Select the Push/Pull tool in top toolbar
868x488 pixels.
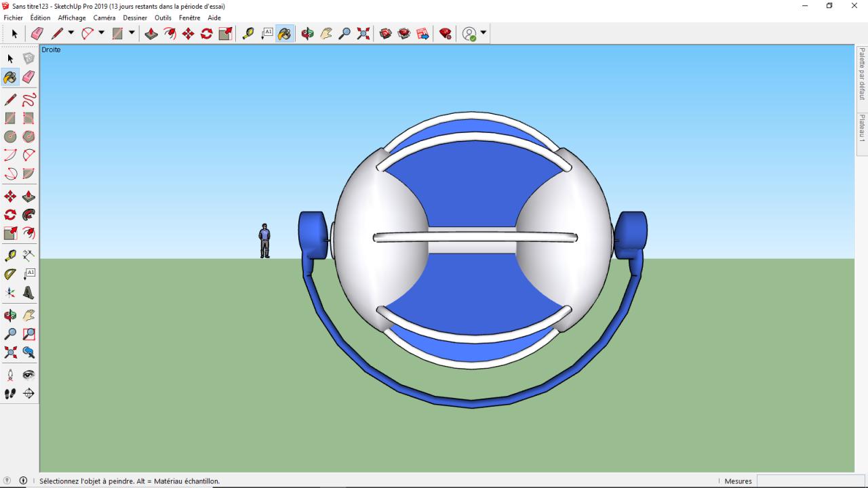tap(151, 33)
